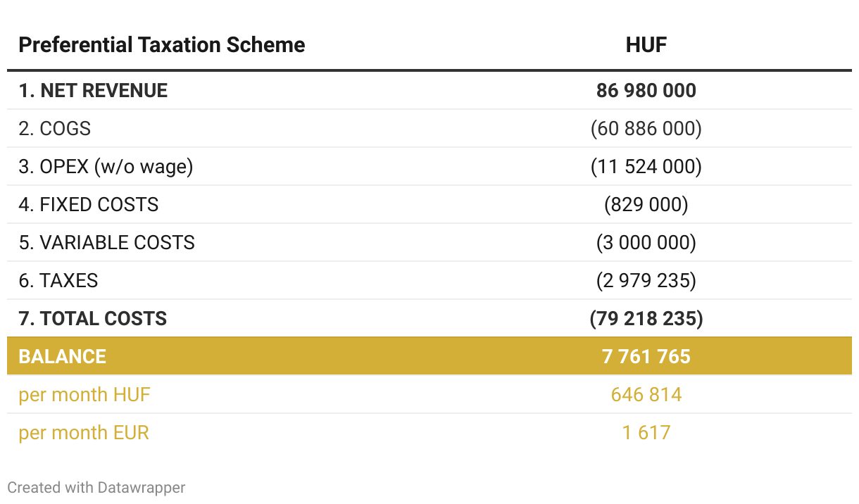Click the Created with Datawrapper link

coord(96,487)
